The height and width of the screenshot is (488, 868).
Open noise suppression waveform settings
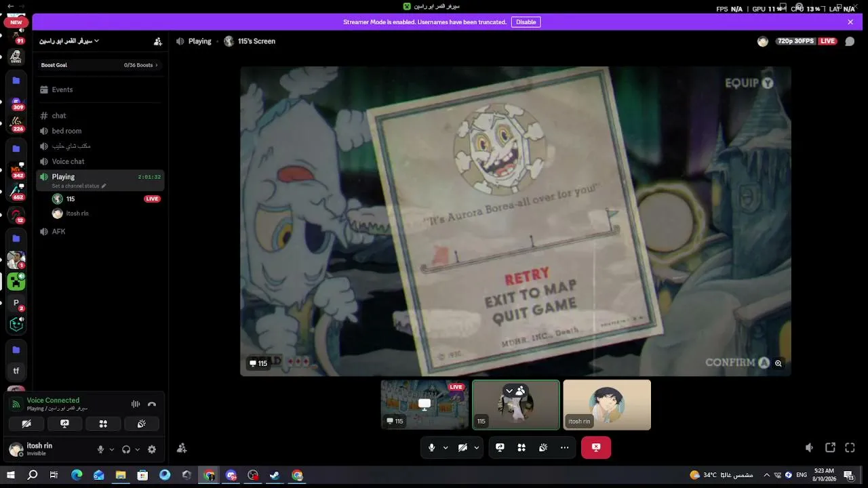tap(136, 404)
